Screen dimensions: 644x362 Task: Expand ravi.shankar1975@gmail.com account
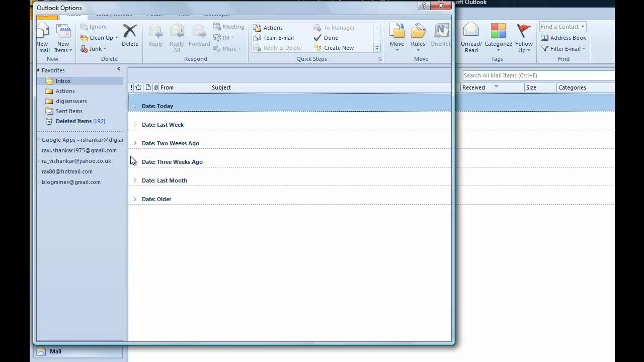[x=38, y=150]
